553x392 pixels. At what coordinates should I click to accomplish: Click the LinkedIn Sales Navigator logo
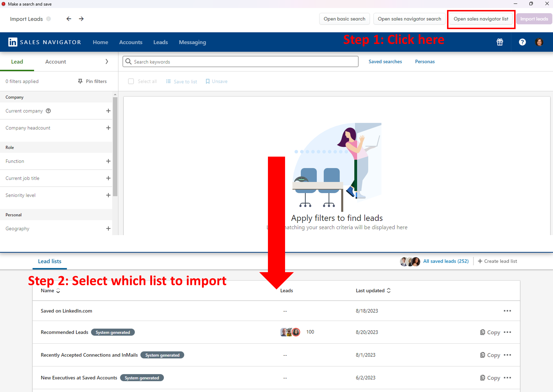(45, 42)
